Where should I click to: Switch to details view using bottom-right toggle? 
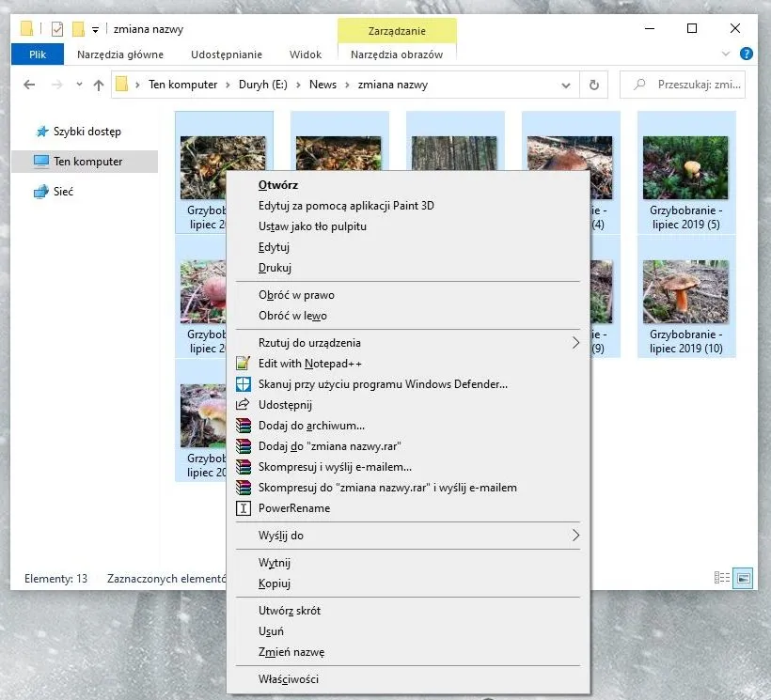722,578
